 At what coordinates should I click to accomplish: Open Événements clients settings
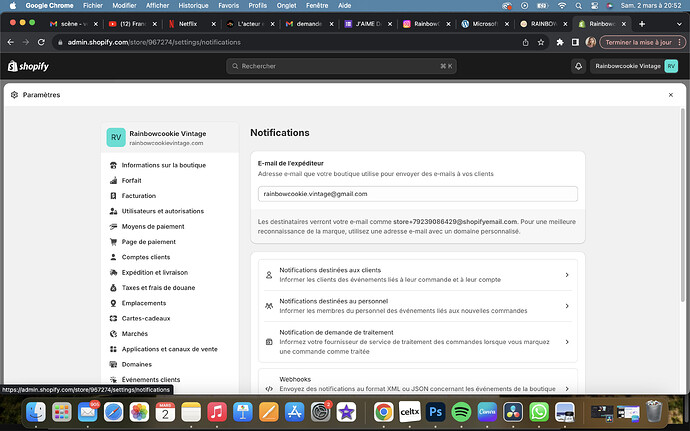[151, 379]
